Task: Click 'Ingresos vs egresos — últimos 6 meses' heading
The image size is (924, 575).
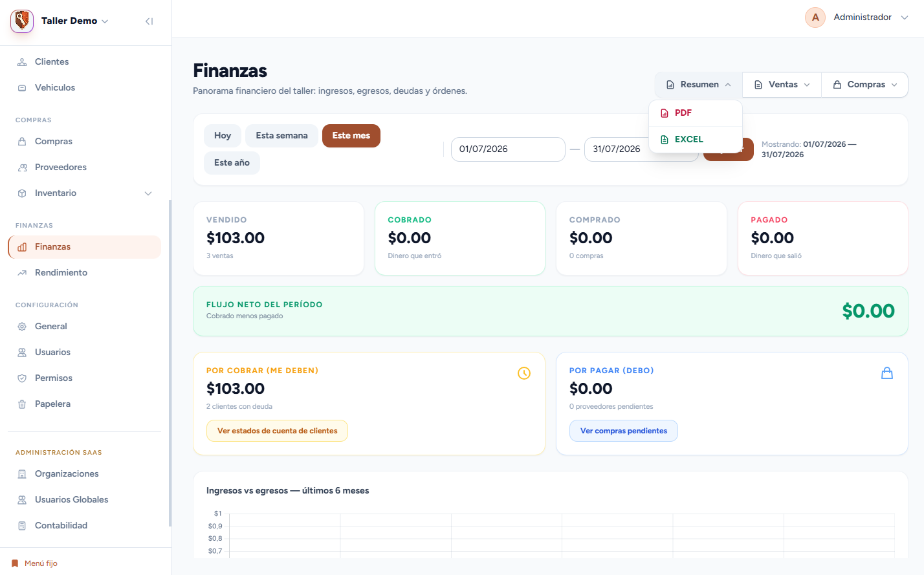Action: 288,491
